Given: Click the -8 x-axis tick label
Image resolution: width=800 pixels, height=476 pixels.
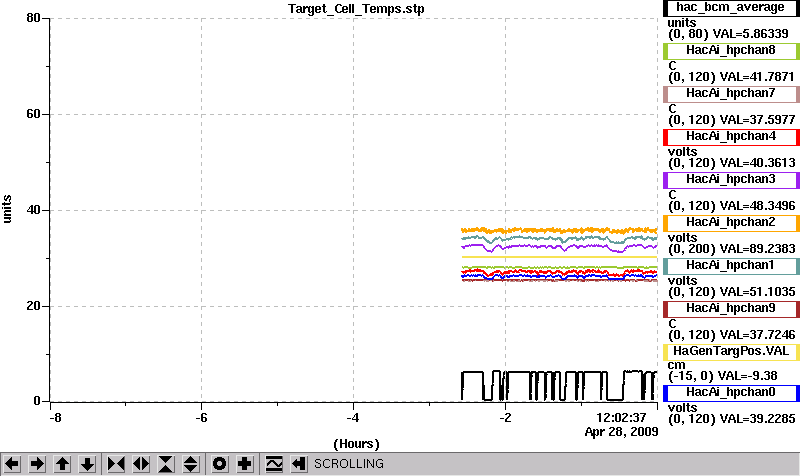Looking at the screenshot, I should pos(56,418).
